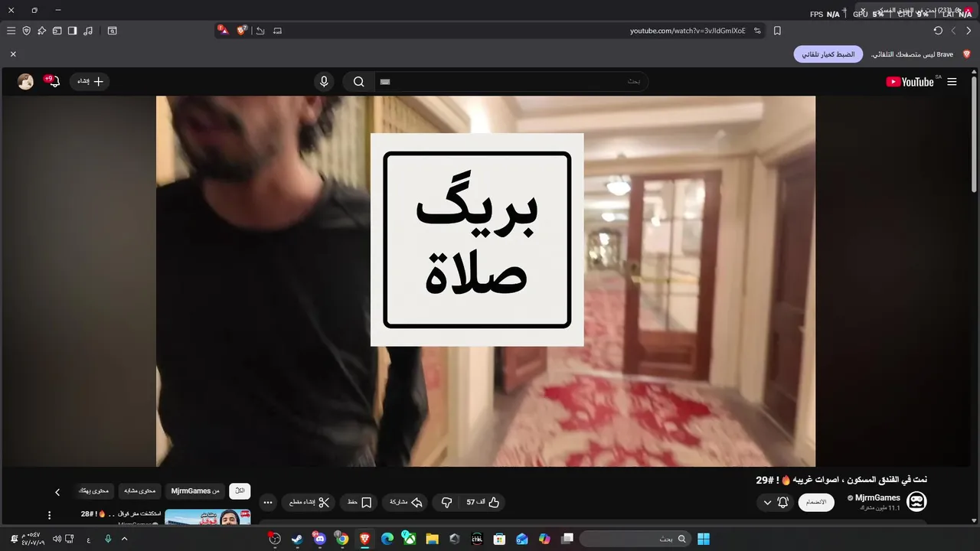
Task: Click the 'حفظ' save button
Action: [x=359, y=502]
